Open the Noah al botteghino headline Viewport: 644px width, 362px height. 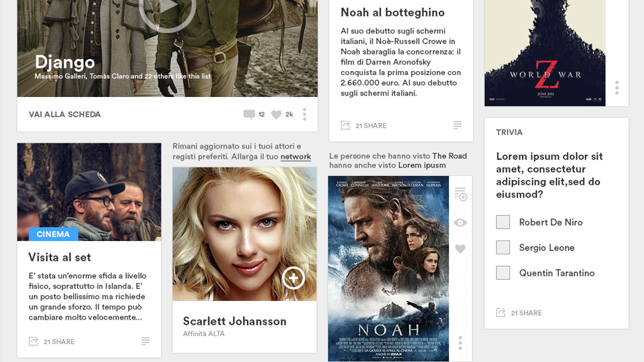[392, 13]
